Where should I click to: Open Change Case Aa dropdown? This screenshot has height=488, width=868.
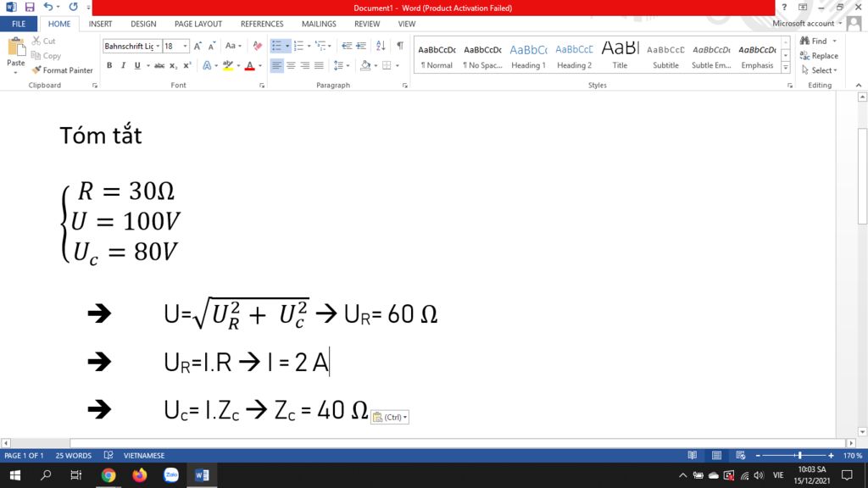[x=233, y=46]
